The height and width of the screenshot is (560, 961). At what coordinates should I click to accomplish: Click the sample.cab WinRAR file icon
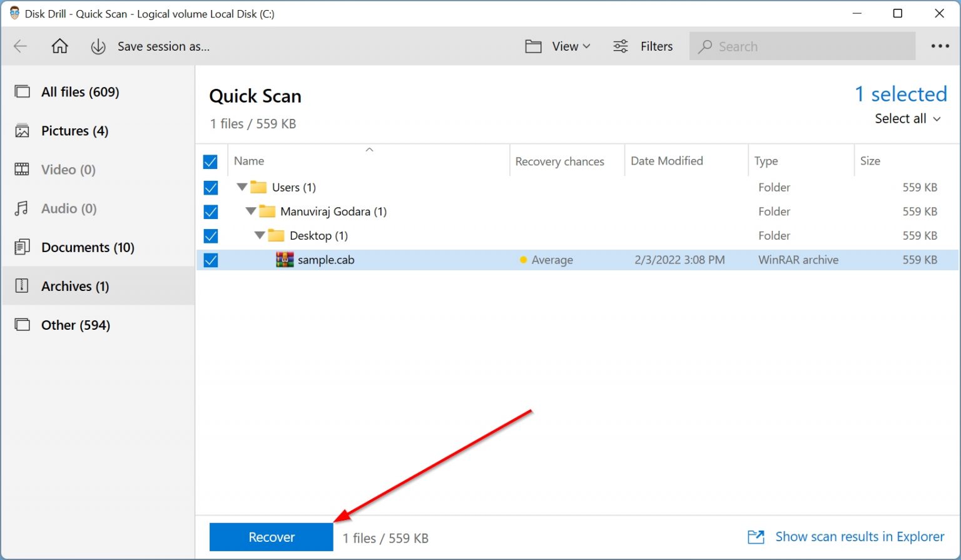285,260
